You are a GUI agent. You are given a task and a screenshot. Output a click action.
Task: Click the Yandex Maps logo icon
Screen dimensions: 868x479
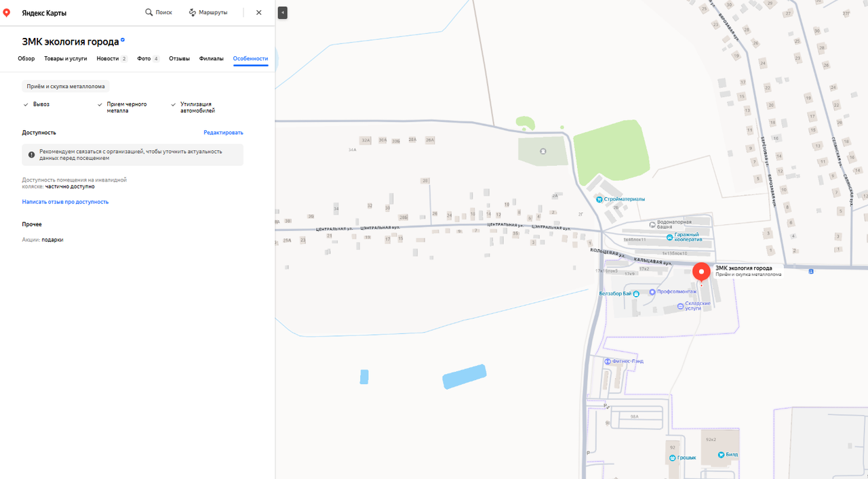coord(7,12)
